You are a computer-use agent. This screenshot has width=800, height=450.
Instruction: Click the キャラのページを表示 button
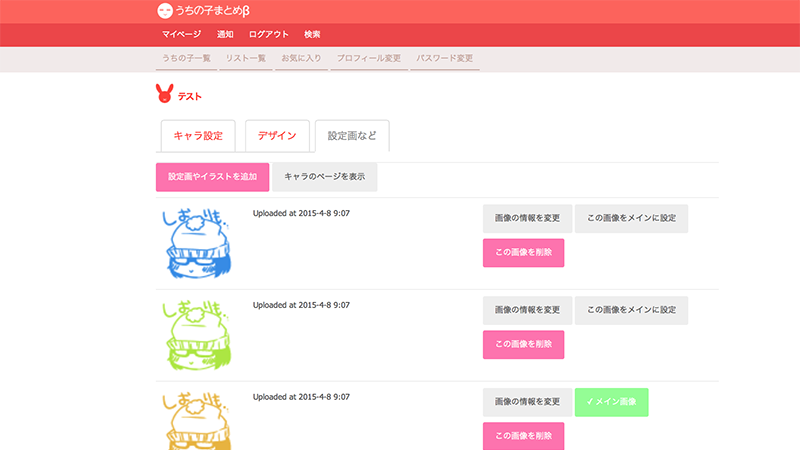tap(324, 177)
